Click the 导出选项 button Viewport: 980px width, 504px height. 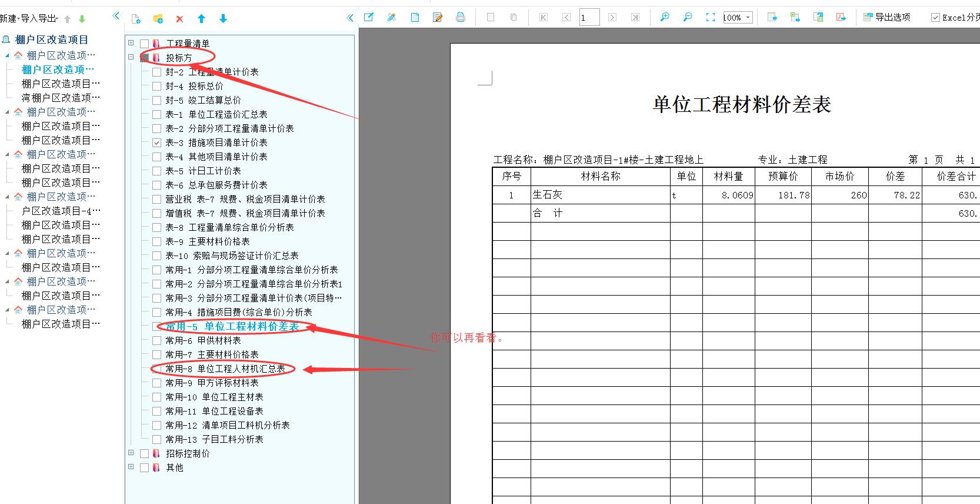click(x=887, y=18)
